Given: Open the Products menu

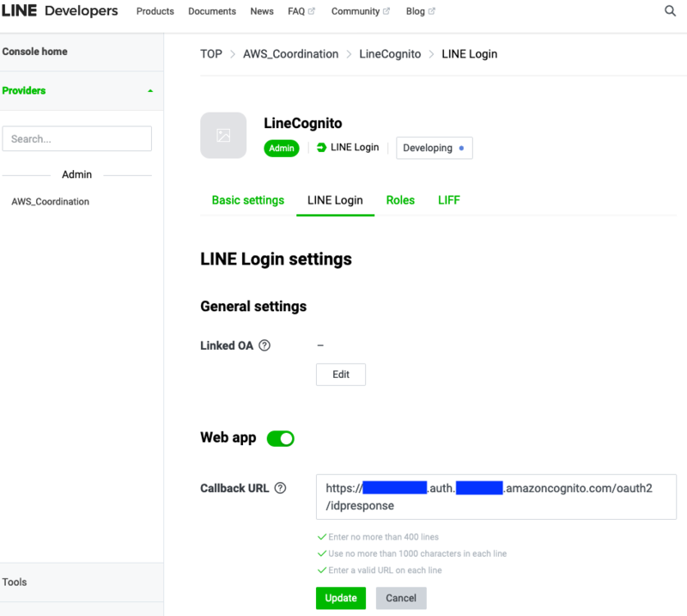Looking at the screenshot, I should (x=155, y=11).
